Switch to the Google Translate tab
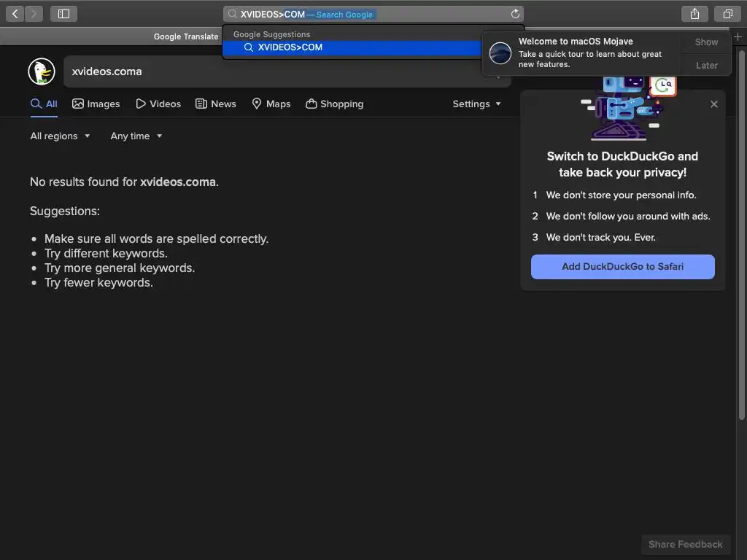The image size is (747, 560). [x=186, y=36]
